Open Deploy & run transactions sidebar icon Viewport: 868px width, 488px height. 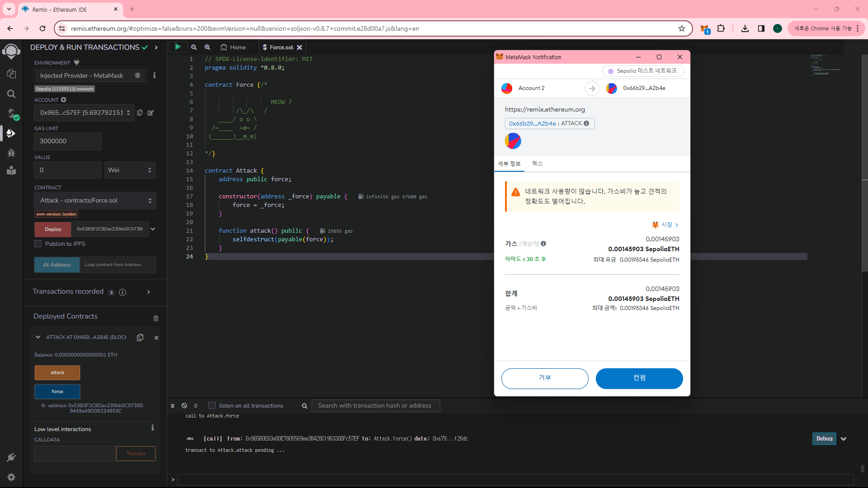click(11, 133)
